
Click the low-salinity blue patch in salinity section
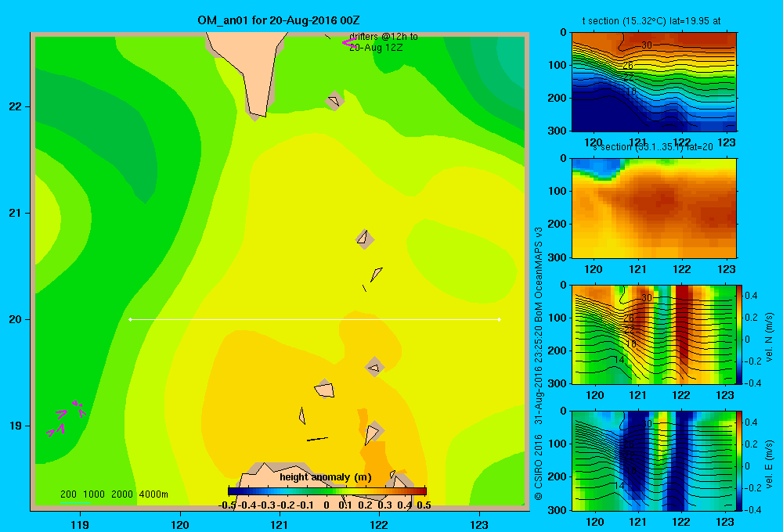[599, 168]
